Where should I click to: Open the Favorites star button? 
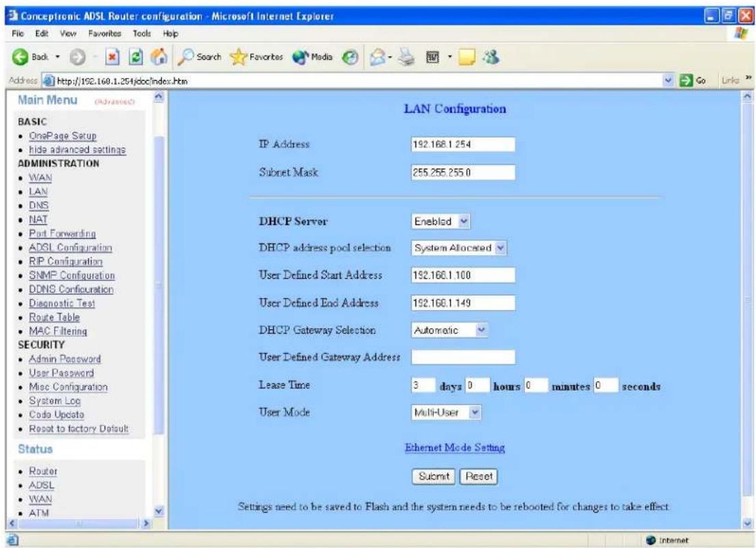click(x=256, y=57)
